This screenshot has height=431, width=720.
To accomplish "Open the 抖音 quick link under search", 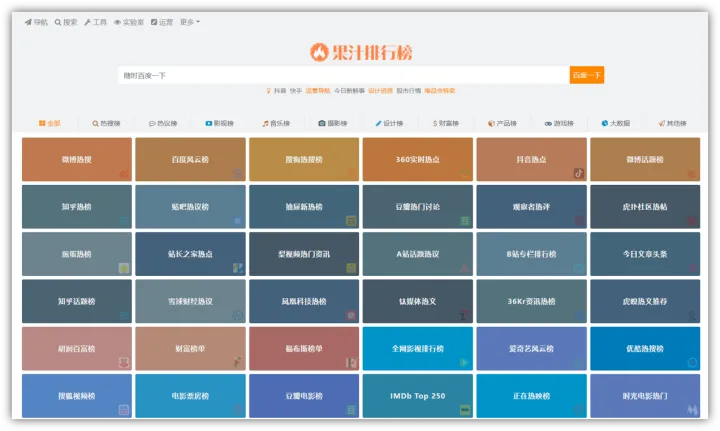I will (x=280, y=91).
